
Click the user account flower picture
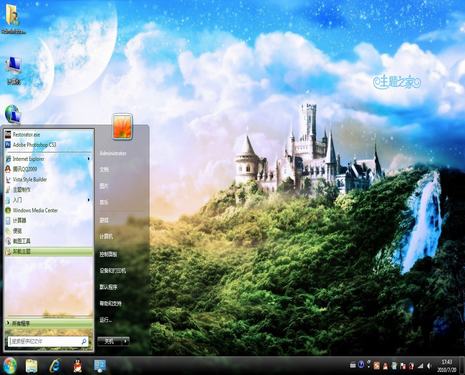tap(123, 126)
